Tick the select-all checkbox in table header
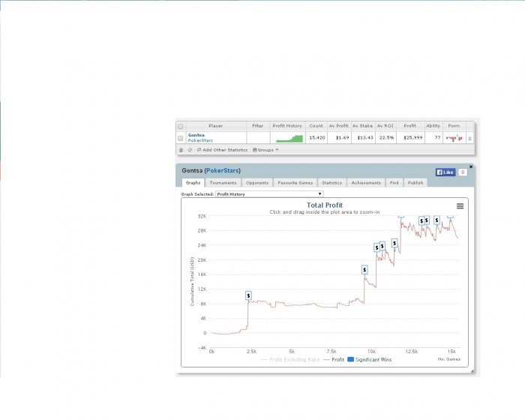This screenshot has width=525, height=420. tap(181, 126)
